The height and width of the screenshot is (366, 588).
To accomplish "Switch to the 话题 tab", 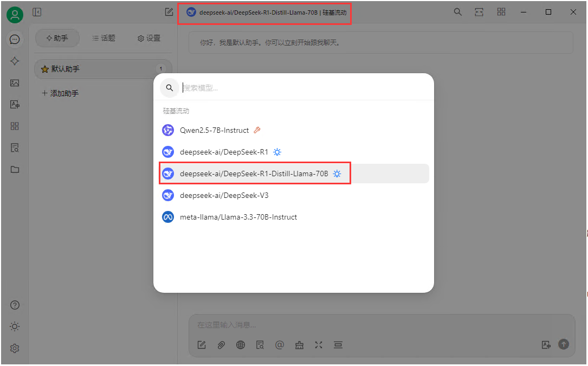I will tap(104, 38).
